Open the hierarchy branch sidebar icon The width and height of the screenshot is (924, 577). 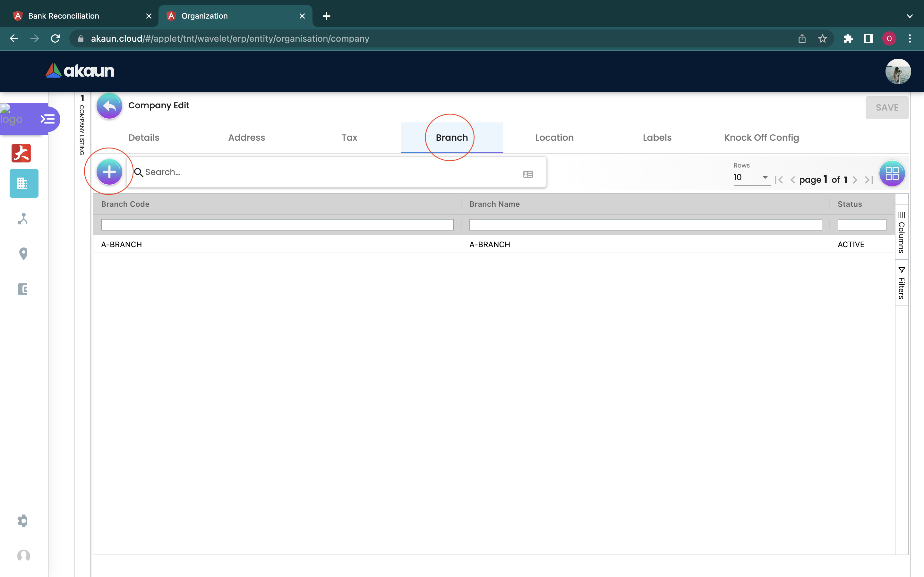coord(23,219)
